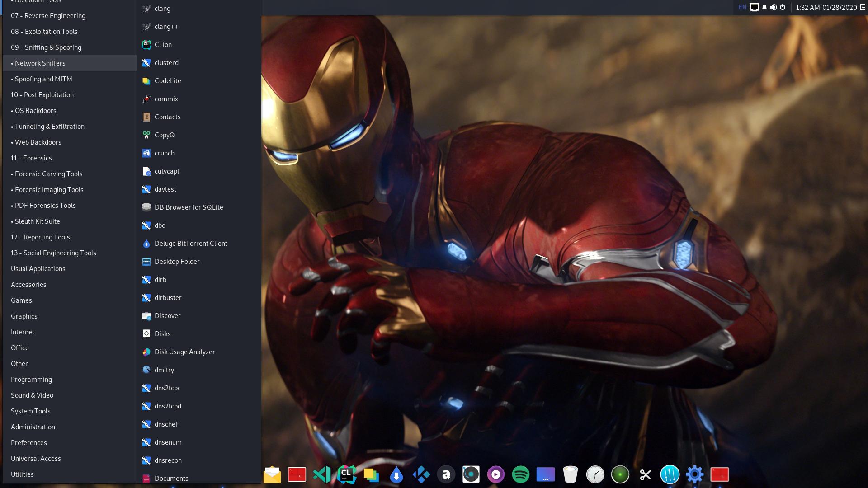Select Sleuth Kit Suite subcategory

coord(70,221)
